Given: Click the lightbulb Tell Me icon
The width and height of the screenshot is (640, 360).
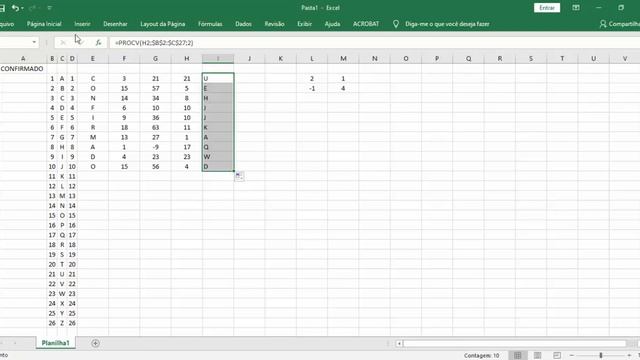Looking at the screenshot, I should click(396, 24).
